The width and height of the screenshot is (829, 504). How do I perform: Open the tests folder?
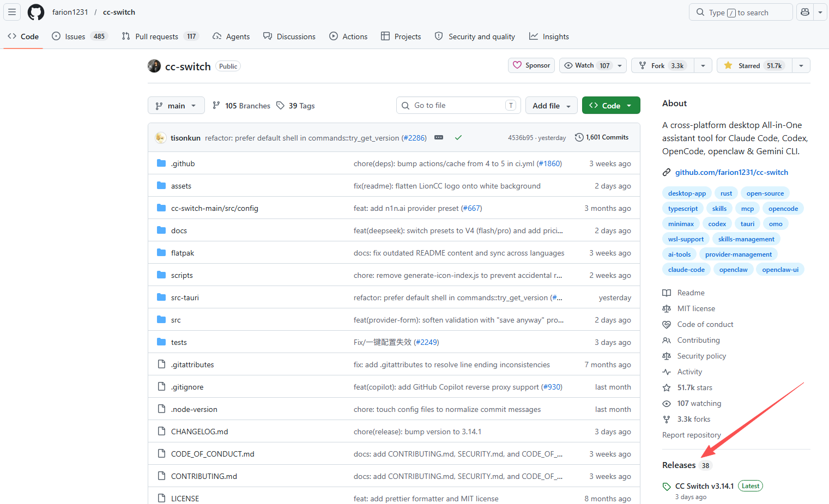[179, 342]
